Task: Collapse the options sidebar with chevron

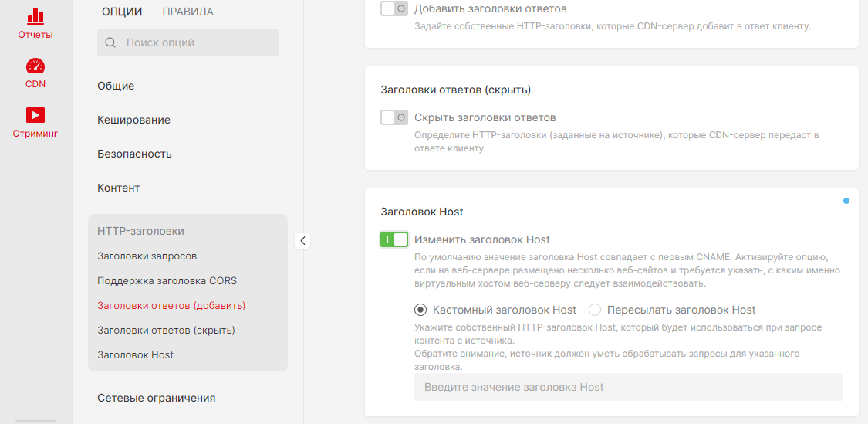Action: (x=302, y=241)
